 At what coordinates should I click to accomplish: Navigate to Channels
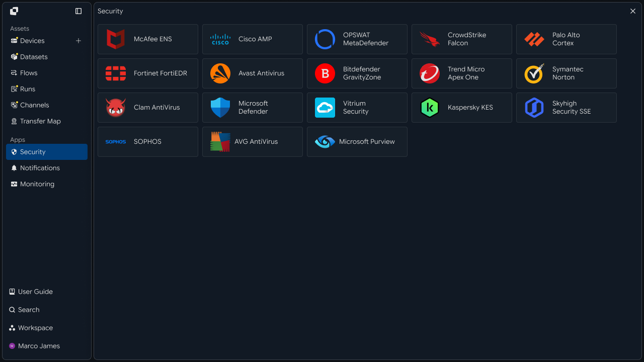(47, 105)
